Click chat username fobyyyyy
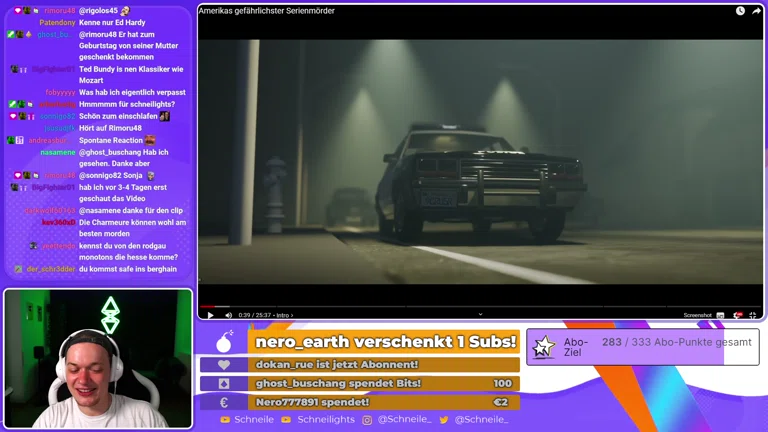The width and height of the screenshot is (768, 432). [60, 92]
